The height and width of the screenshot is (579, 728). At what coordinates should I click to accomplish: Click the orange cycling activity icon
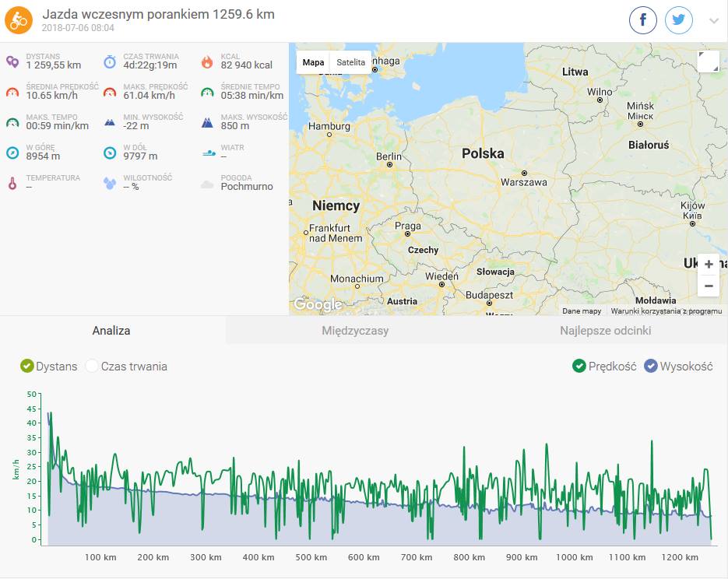tap(19, 20)
